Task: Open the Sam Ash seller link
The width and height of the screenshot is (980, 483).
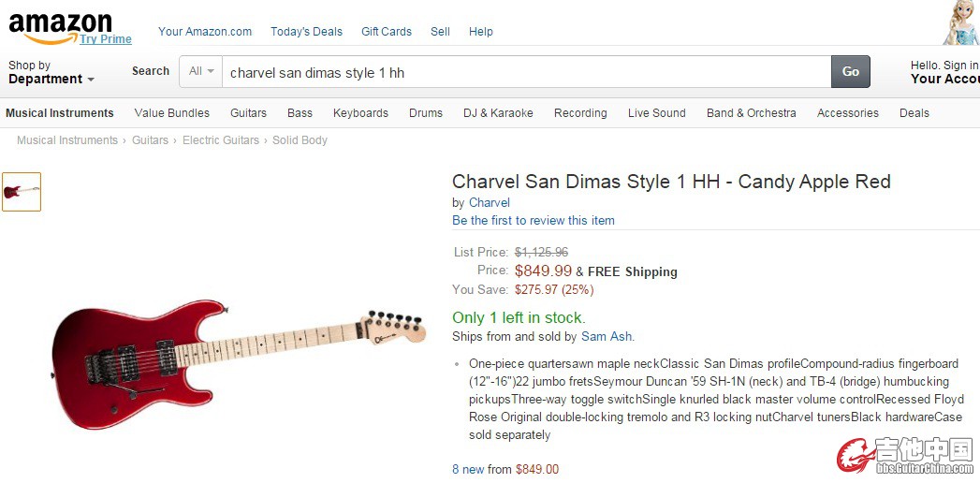Action: click(x=607, y=336)
